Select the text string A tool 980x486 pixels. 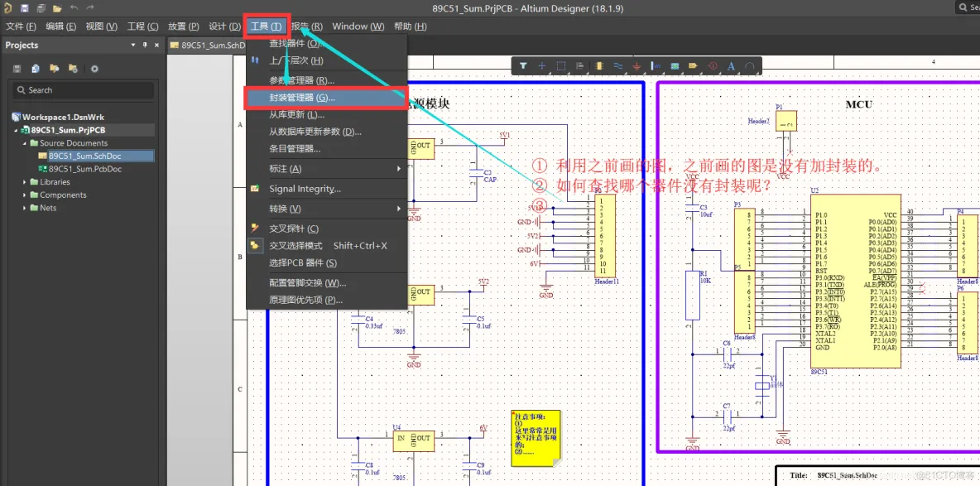[x=731, y=65]
